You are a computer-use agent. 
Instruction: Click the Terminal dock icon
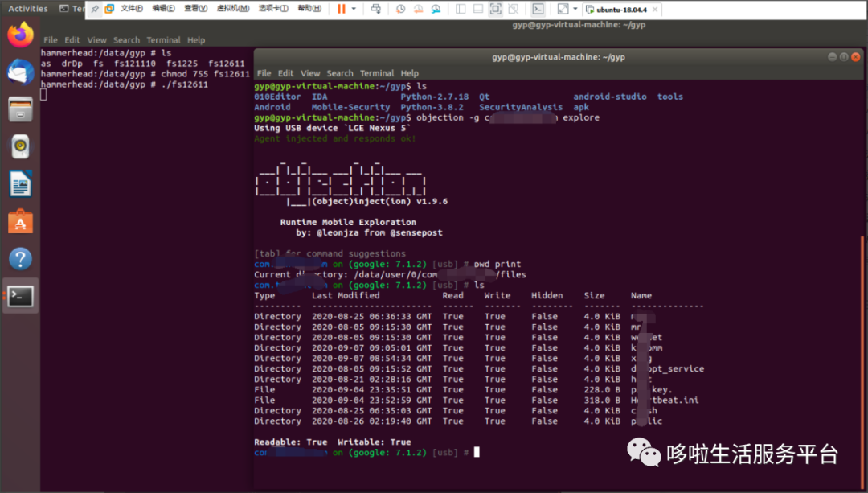pyautogui.click(x=20, y=296)
